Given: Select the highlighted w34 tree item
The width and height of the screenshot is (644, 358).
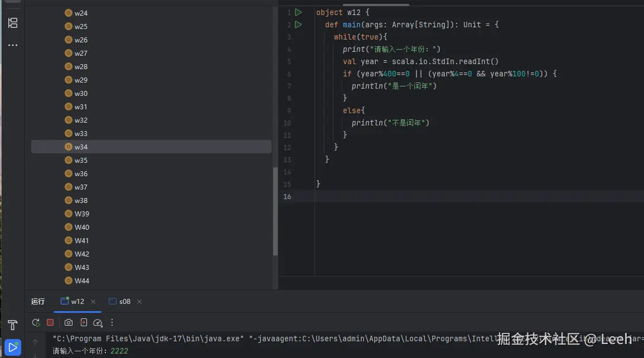Looking at the screenshot, I should (151, 147).
